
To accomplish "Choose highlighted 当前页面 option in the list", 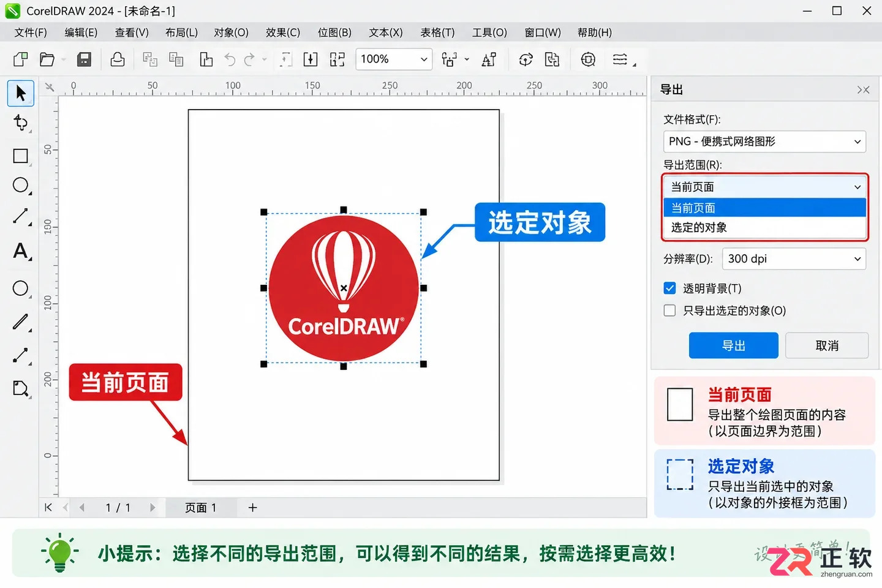I will [x=764, y=208].
